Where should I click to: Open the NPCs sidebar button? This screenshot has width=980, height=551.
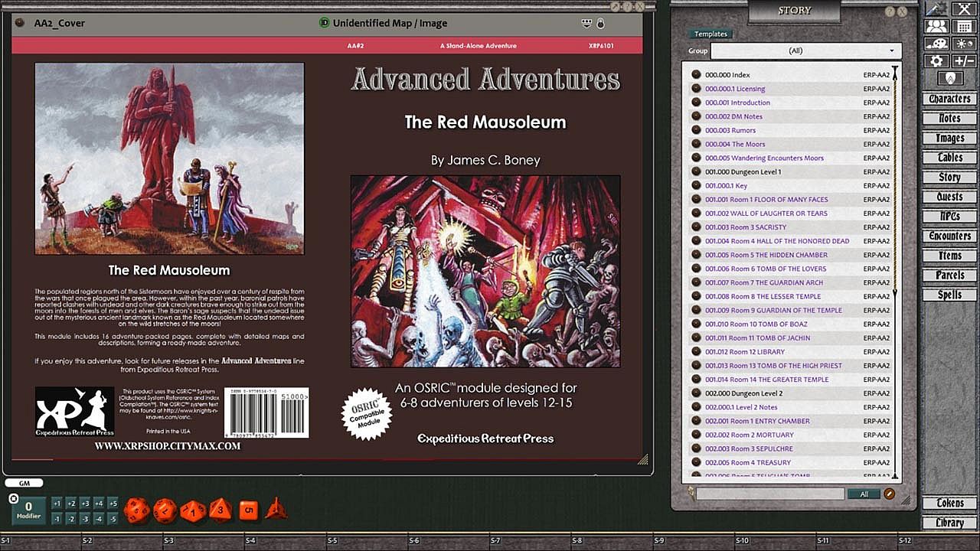point(949,217)
